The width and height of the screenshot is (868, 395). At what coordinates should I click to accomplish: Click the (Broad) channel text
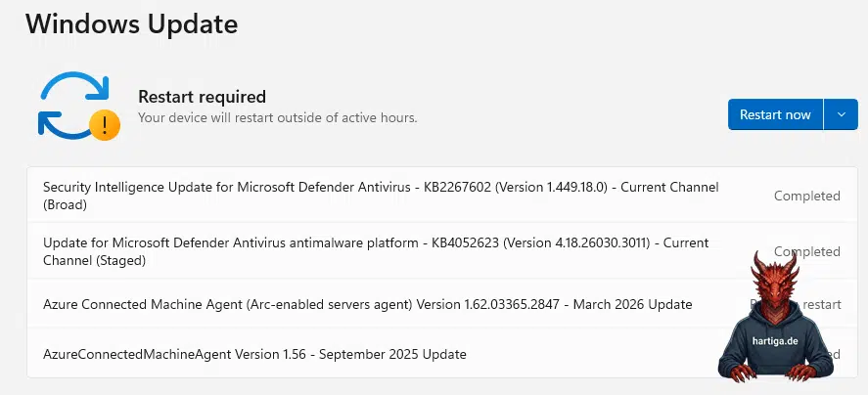[65, 204]
